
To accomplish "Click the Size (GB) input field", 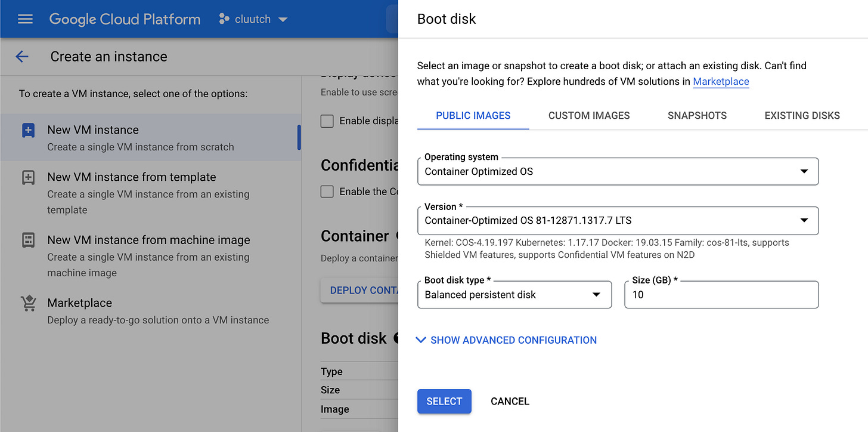I will (721, 295).
